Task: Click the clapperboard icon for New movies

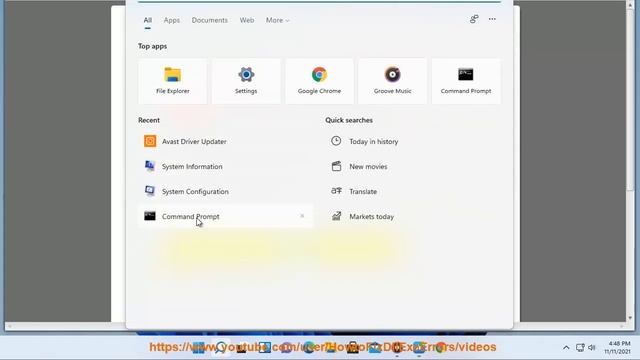Action: click(x=336, y=166)
